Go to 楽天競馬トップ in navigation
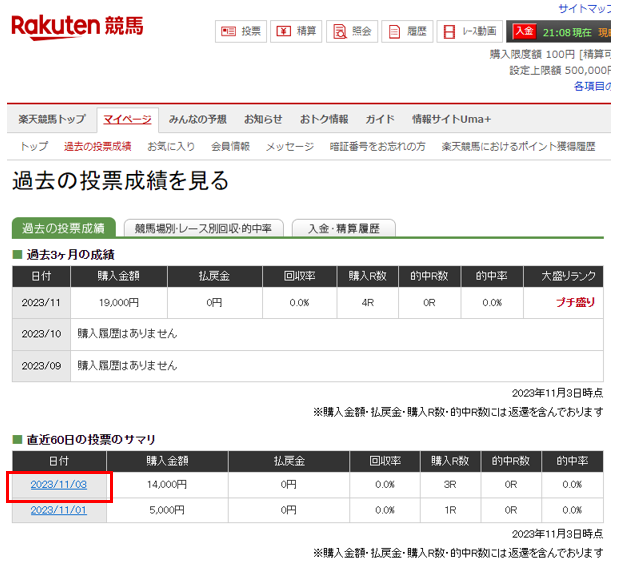This screenshot has width=624, height=578. pyautogui.click(x=52, y=119)
